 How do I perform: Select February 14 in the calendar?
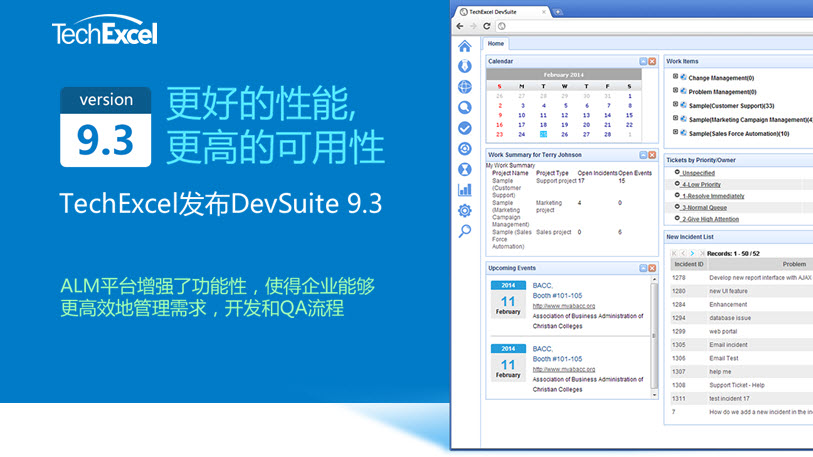pyautogui.click(x=607, y=116)
